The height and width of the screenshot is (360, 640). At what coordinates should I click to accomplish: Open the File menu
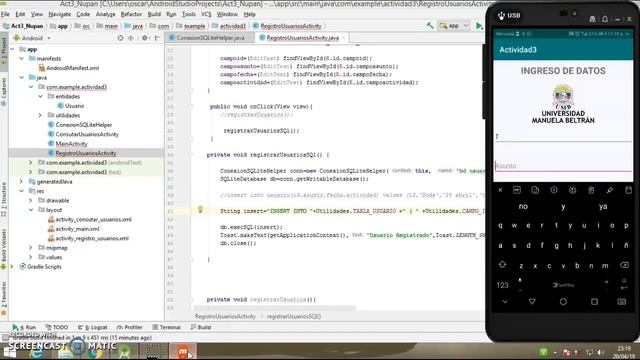coord(5,14)
